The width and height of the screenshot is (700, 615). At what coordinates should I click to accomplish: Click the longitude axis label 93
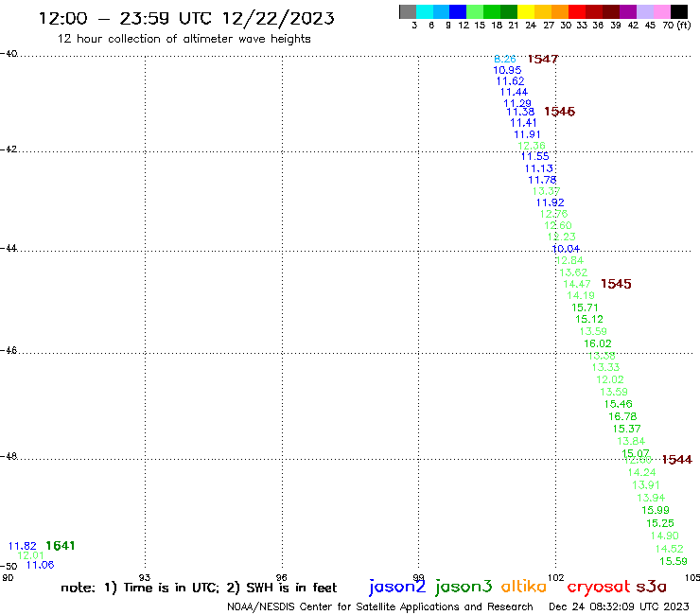click(144, 577)
